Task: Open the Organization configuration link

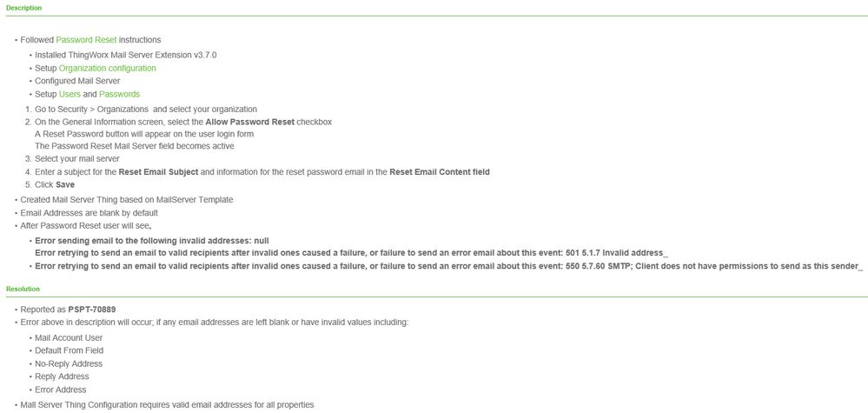Action: click(108, 68)
